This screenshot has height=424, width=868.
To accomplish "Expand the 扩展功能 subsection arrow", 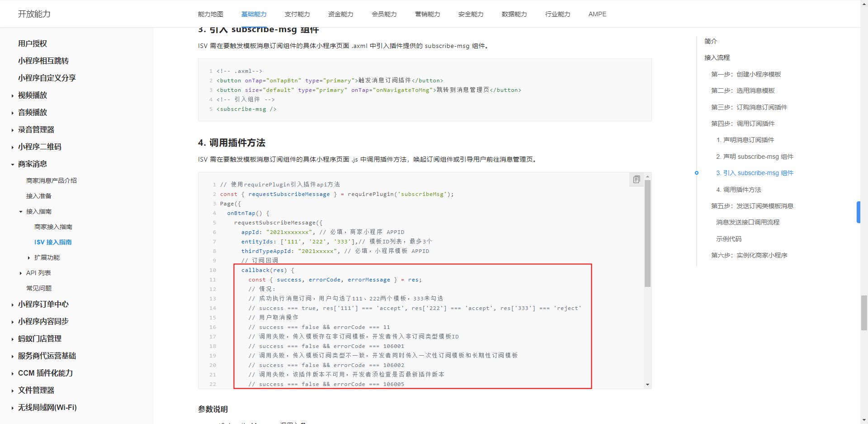I will (29, 257).
